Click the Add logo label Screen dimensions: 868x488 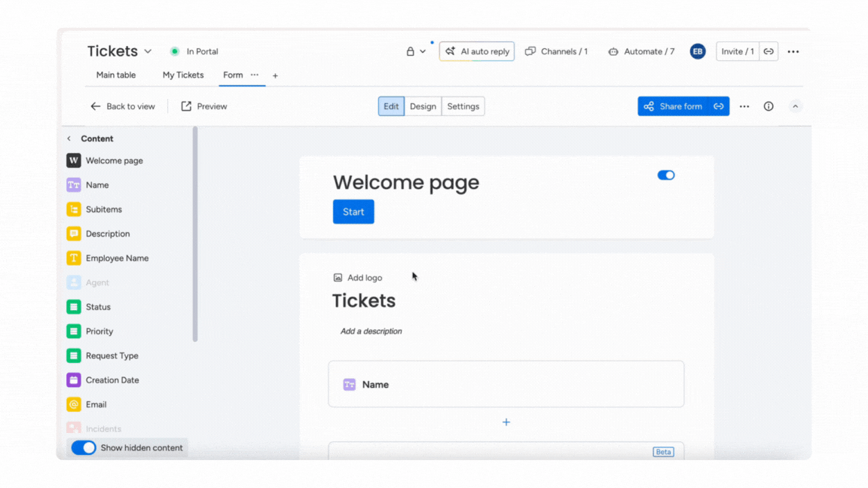pyautogui.click(x=364, y=278)
